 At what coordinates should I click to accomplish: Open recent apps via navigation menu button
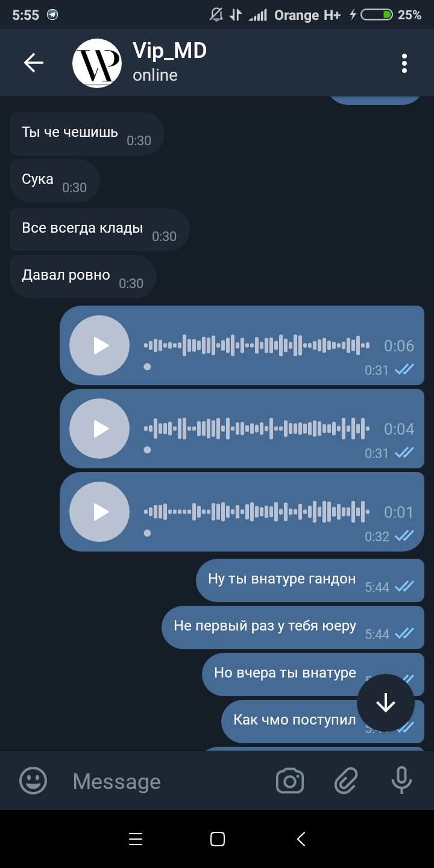coord(136,839)
